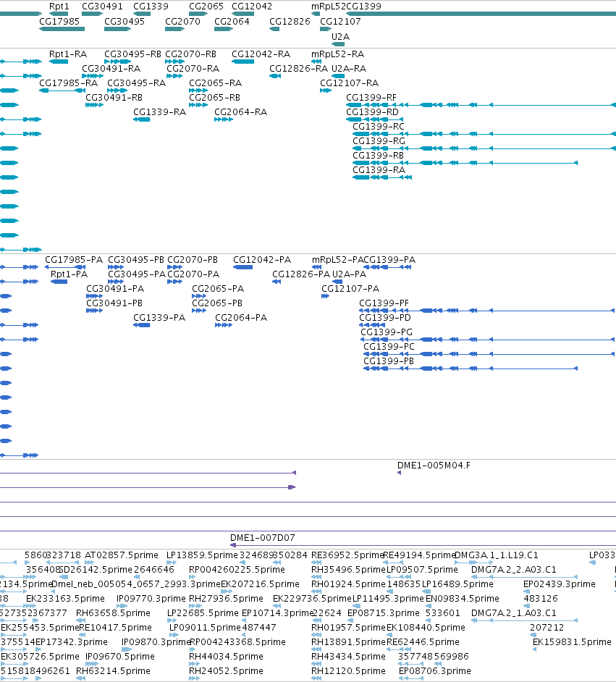Click the CG1399-RA transcript label
Image resolution: width=616 pixels, height=682 pixels.
point(379,169)
